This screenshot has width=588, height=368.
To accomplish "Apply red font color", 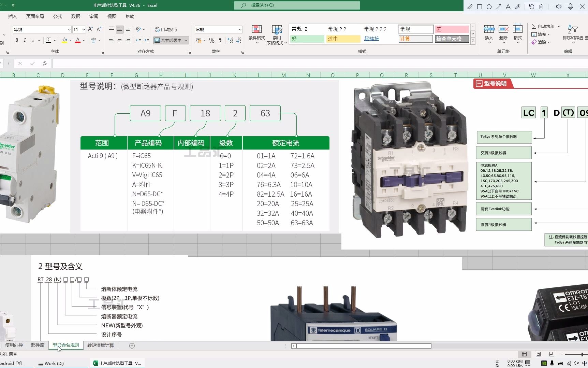I will [x=78, y=40].
